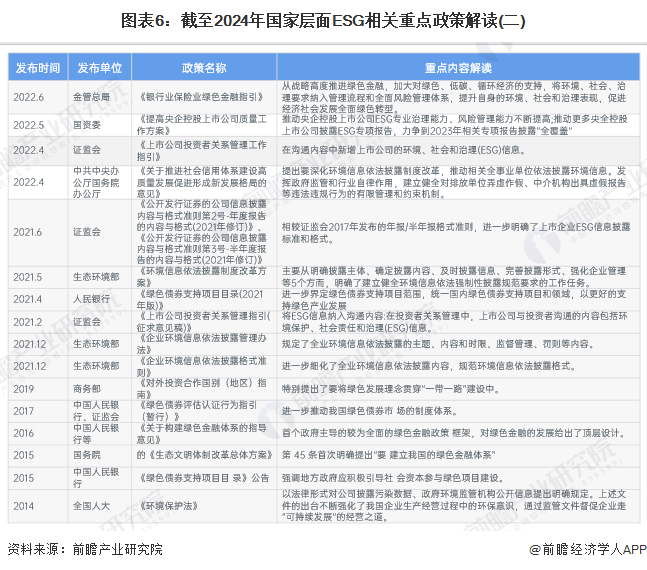The width and height of the screenshot is (647, 570).
Task: Click '证监会' in the 2021.6 row
Action: point(87,232)
